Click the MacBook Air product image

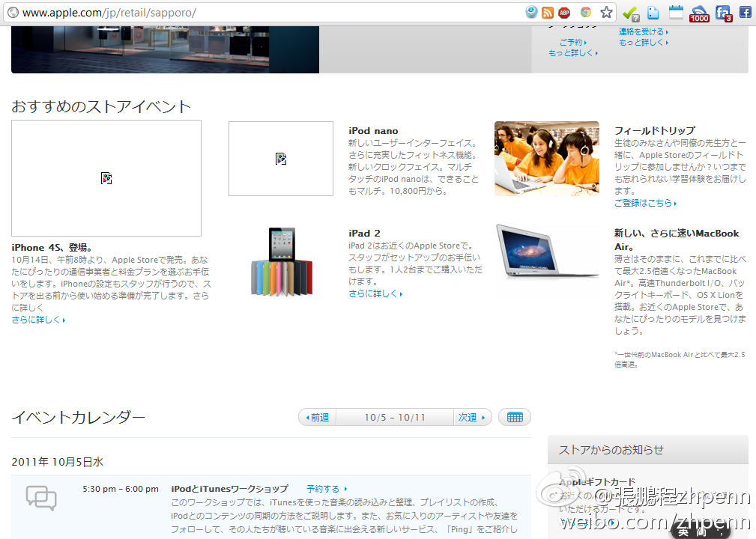(x=548, y=252)
